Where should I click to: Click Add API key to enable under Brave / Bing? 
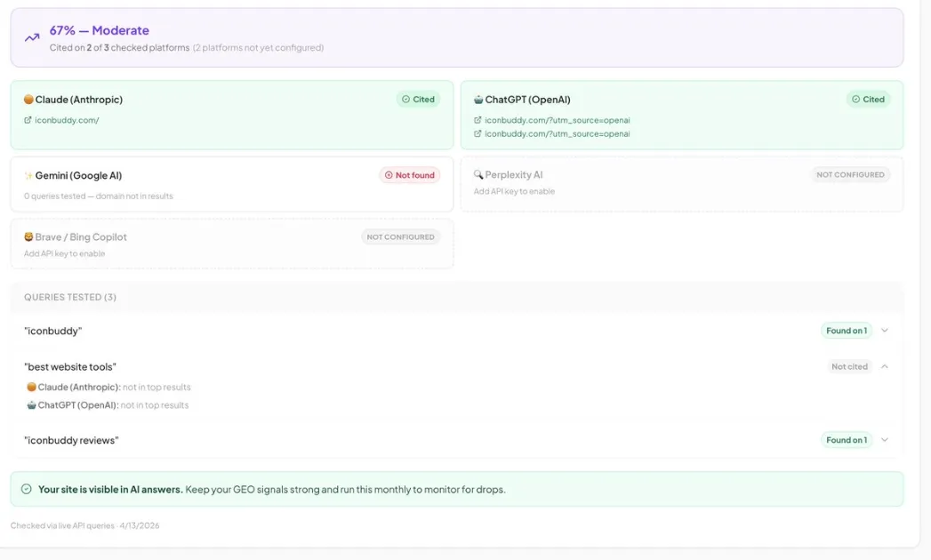coord(64,253)
